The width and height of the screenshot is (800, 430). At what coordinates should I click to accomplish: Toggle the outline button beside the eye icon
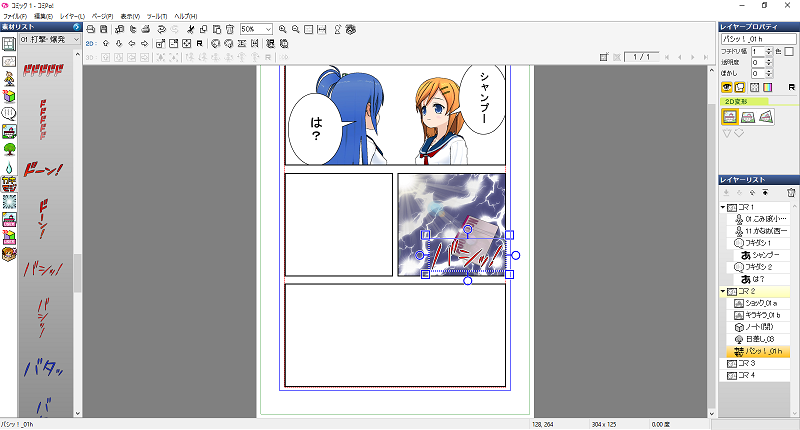point(739,87)
